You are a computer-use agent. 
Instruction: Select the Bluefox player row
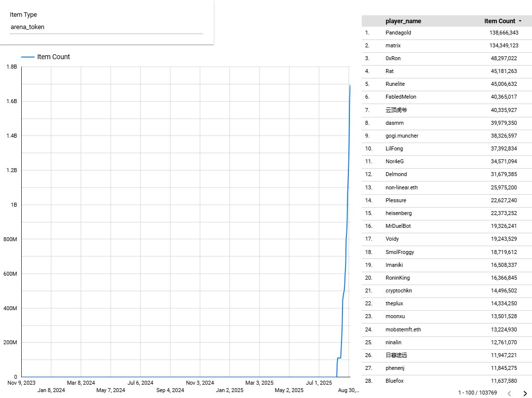point(447,381)
